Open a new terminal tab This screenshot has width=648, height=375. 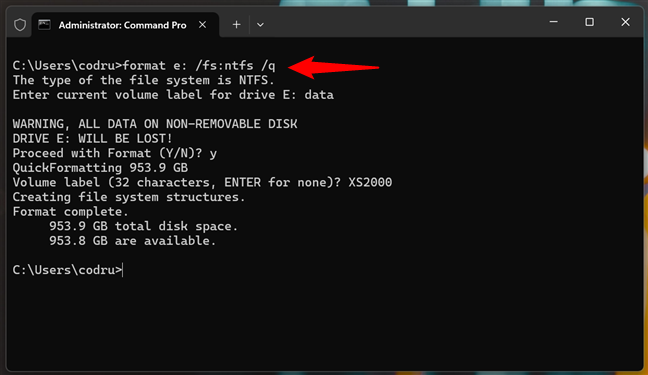[236, 25]
